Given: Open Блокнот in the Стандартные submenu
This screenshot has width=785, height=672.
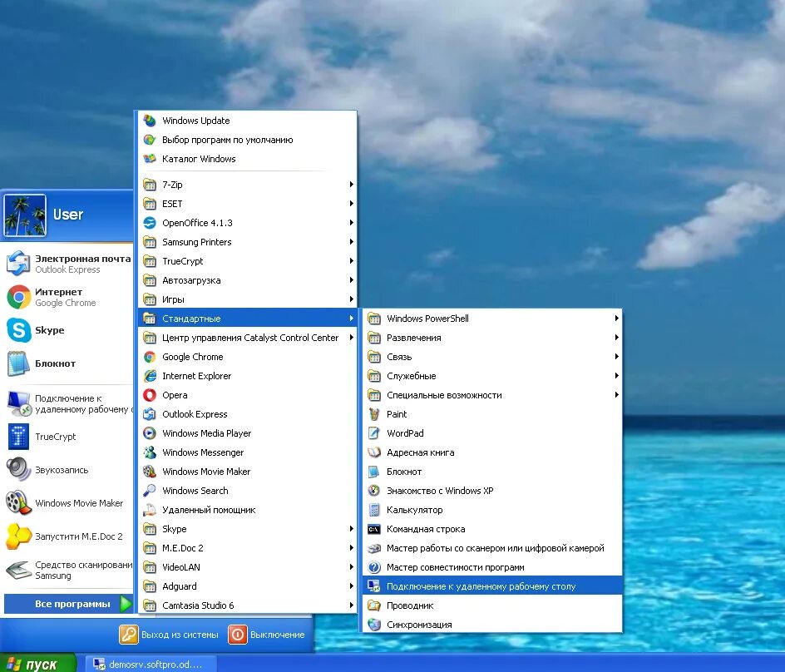Looking at the screenshot, I should (x=492, y=472).
